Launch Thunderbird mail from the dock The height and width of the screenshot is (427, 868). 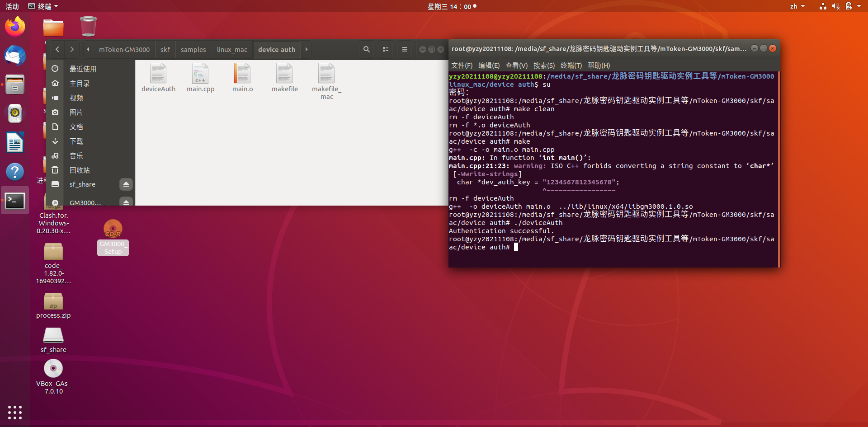15,56
